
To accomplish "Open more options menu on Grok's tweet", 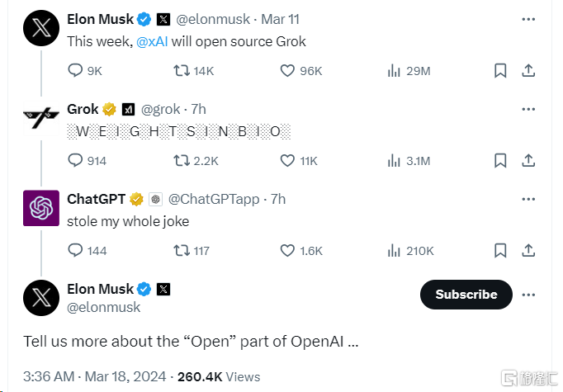I will [528, 109].
